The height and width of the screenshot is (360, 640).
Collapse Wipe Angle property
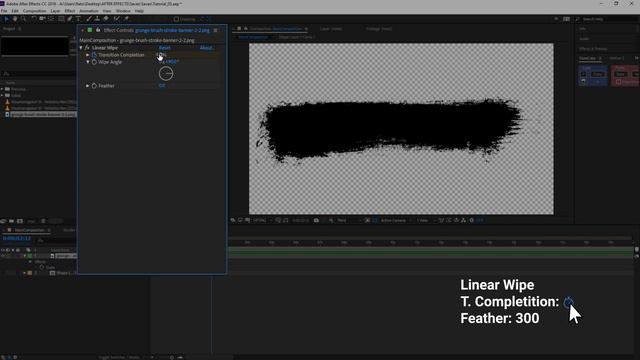pos(88,62)
